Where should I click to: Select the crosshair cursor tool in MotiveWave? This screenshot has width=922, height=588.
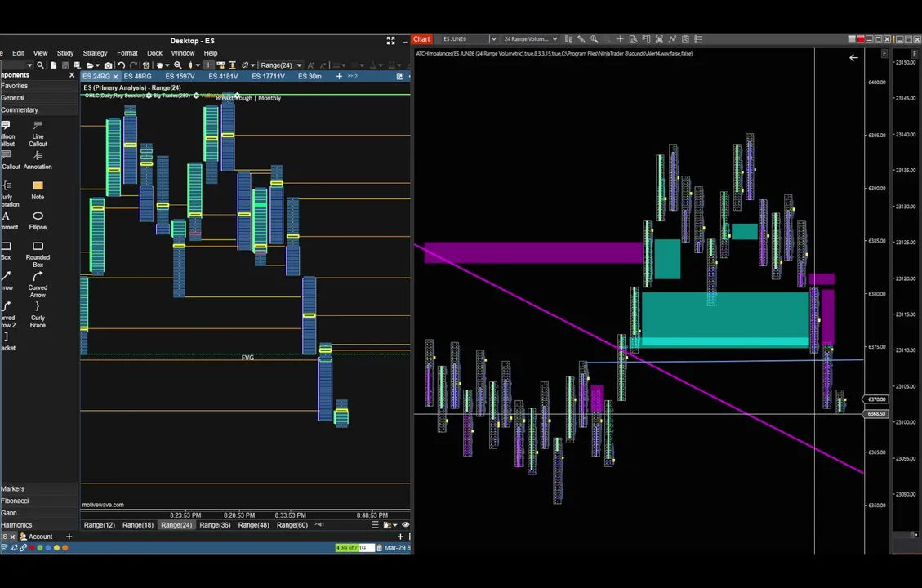pyautogui.click(x=208, y=65)
